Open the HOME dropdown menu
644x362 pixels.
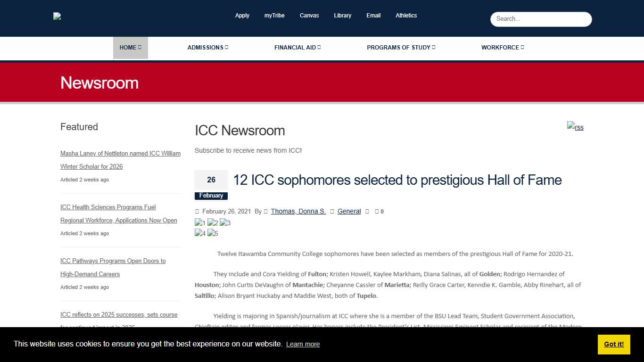pyautogui.click(x=130, y=47)
